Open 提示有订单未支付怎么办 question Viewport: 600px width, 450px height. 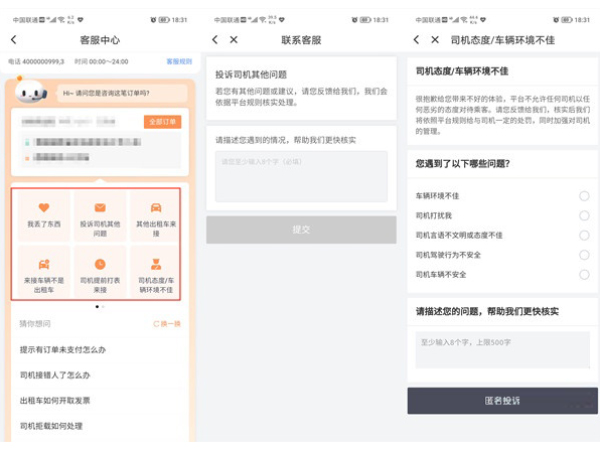click(62, 349)
